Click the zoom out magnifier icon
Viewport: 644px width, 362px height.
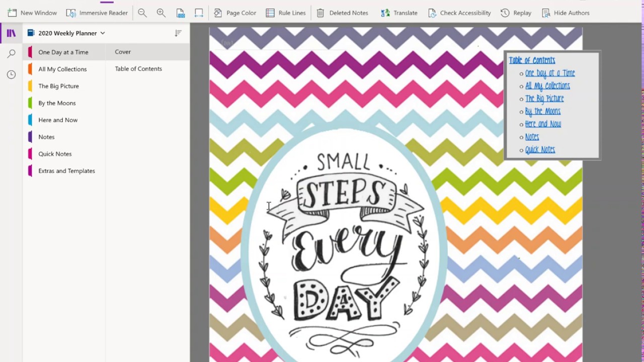click(142, 13)
